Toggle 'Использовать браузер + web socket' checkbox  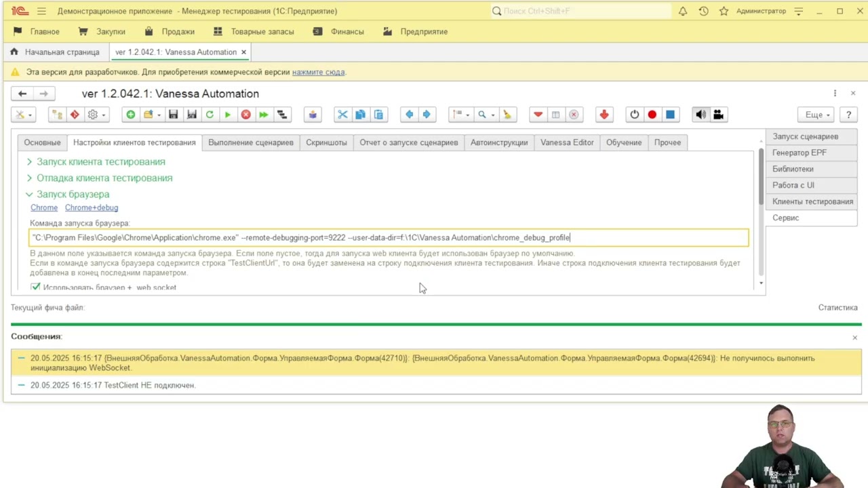[36, 287]
